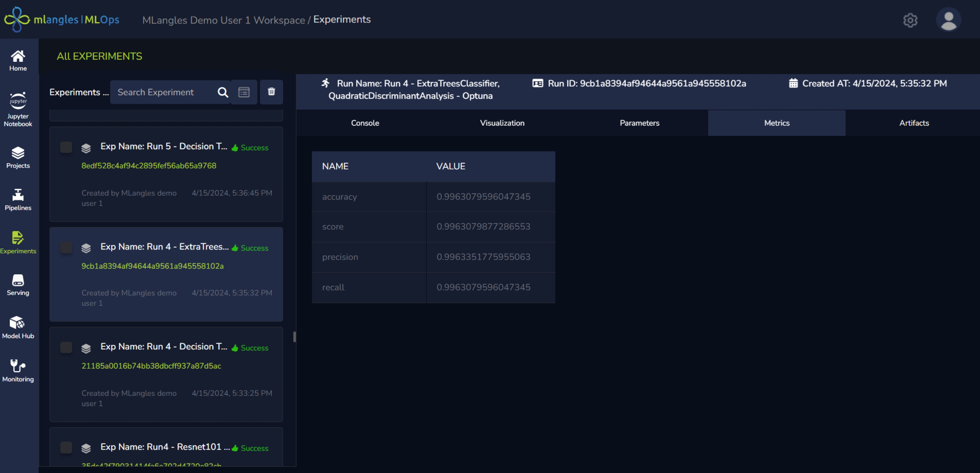Click thumbs-up Success icon of Run 5

pyautogui.click(x=235, y=148)
